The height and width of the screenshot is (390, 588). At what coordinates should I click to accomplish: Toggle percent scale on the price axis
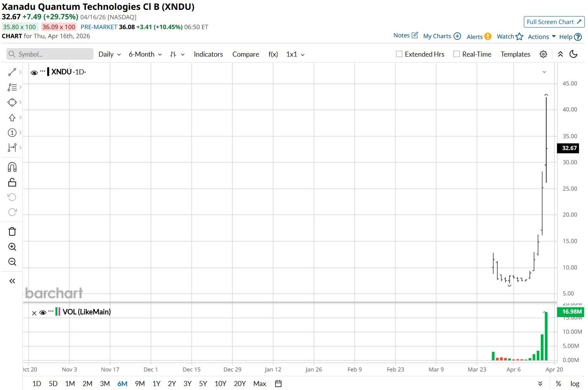click(558, 384)
